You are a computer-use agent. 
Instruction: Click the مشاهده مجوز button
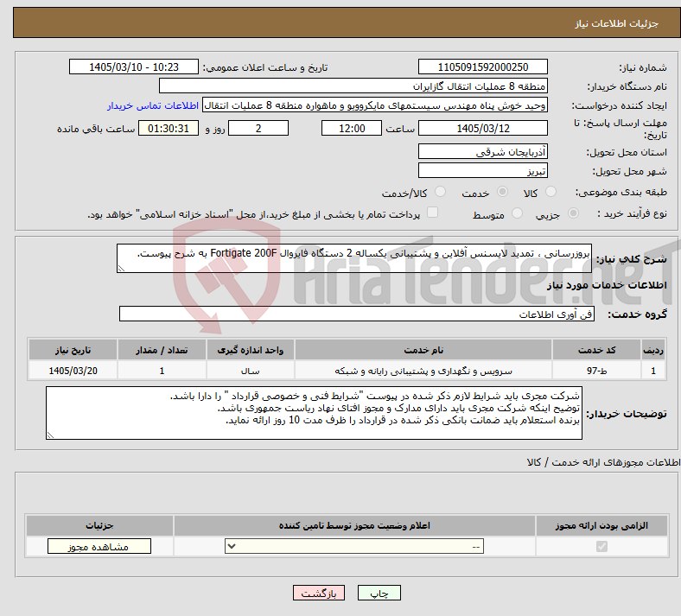pyautogui.click(x=99, y=547)
